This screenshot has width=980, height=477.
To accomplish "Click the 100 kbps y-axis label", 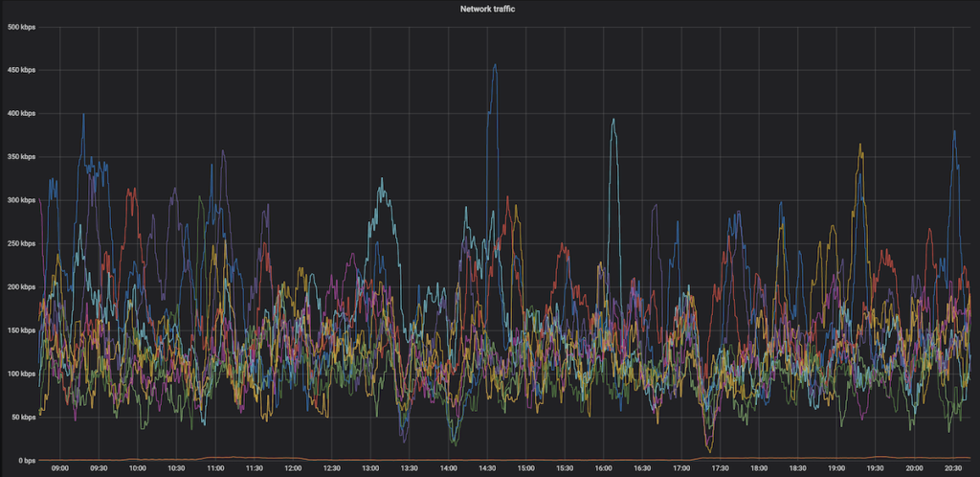I will (20, 373).
